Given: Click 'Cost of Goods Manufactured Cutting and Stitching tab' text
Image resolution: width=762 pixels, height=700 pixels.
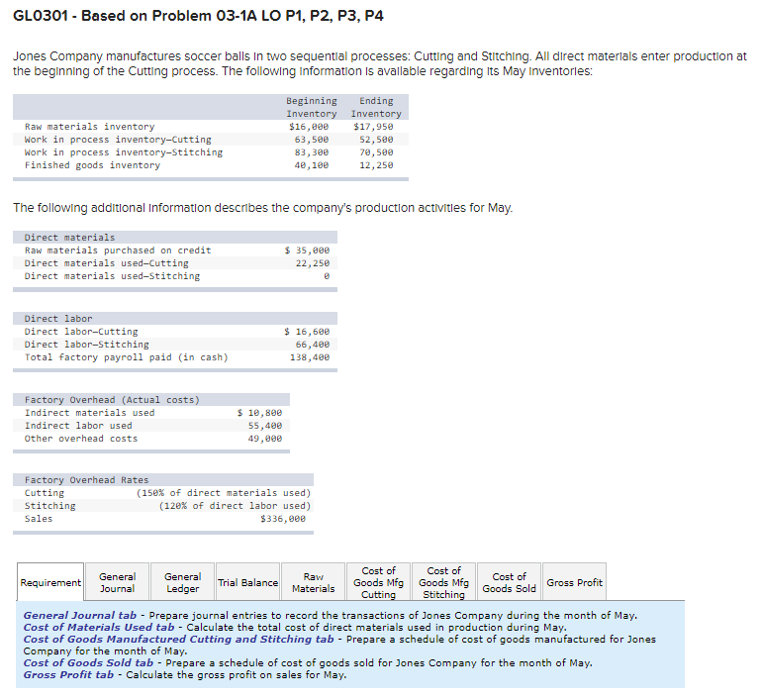Looking at the screenshot, I should (x=178, y=640).
